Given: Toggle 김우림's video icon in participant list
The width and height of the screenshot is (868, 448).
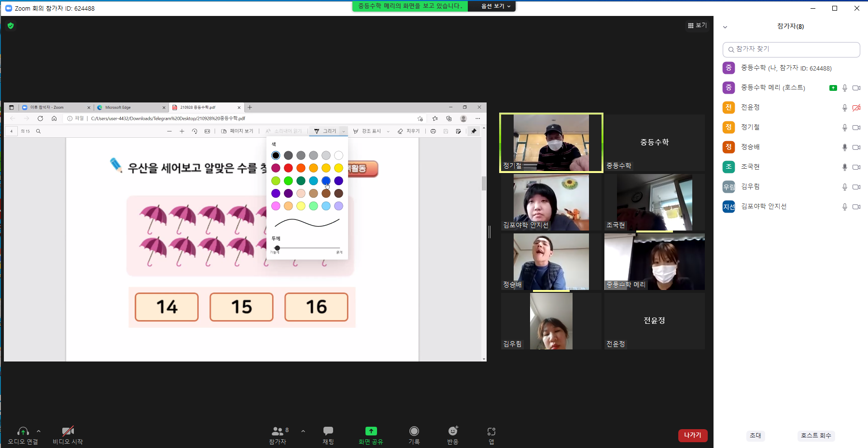Looking at the screenshot, I should [856, 187].
